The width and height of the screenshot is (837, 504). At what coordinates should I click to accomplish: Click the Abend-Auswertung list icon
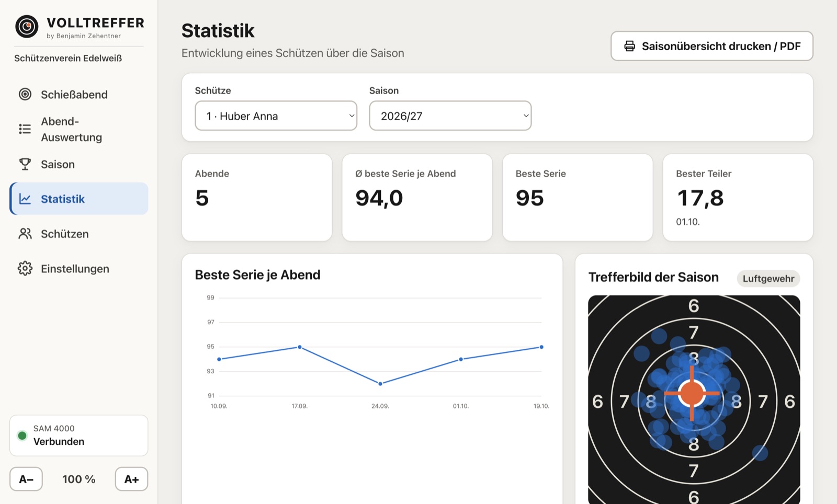point(25,129)
